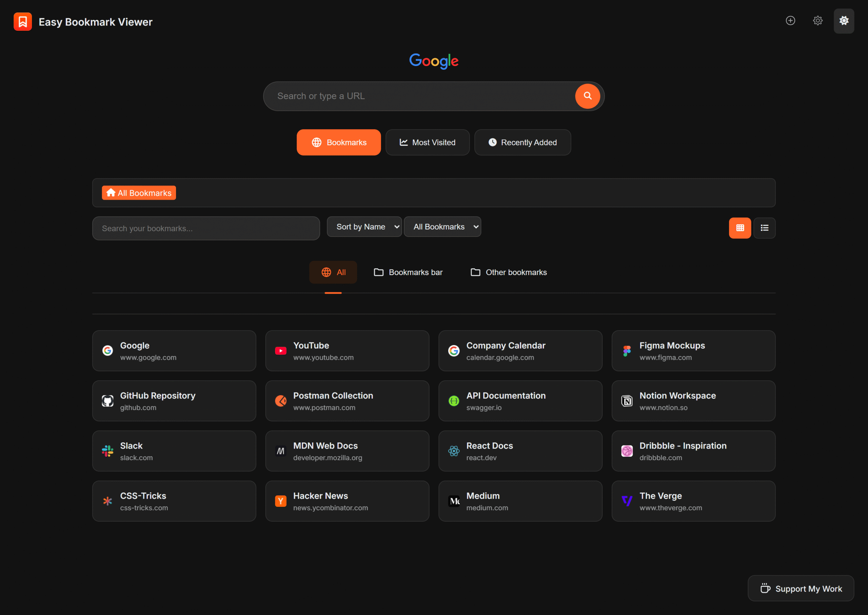Expand the All Bookmarks filter dropdown

coord(442,227)
